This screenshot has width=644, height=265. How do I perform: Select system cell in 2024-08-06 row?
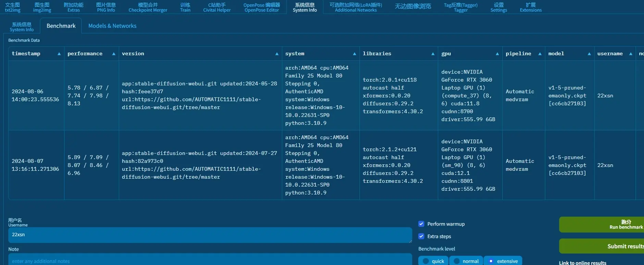tap(321, 96)
